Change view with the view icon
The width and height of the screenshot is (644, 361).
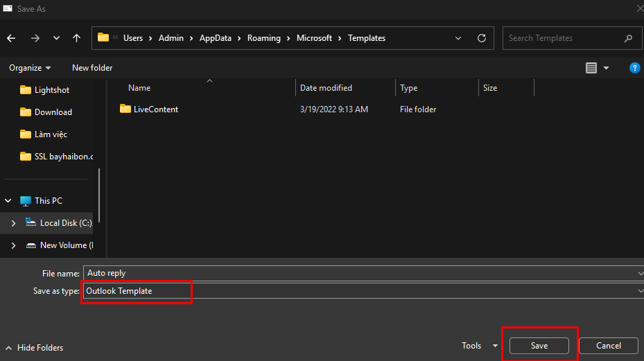(x=591, y=68)
